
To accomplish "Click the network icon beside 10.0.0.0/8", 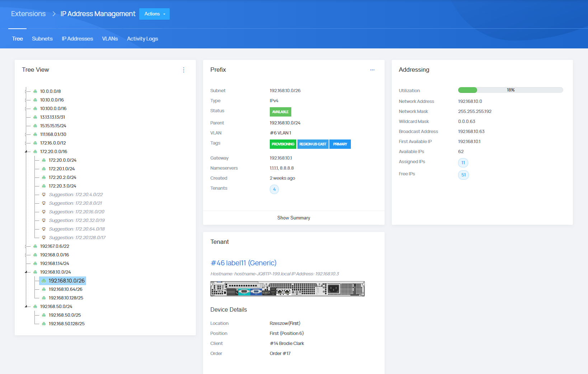I will 35,91.
